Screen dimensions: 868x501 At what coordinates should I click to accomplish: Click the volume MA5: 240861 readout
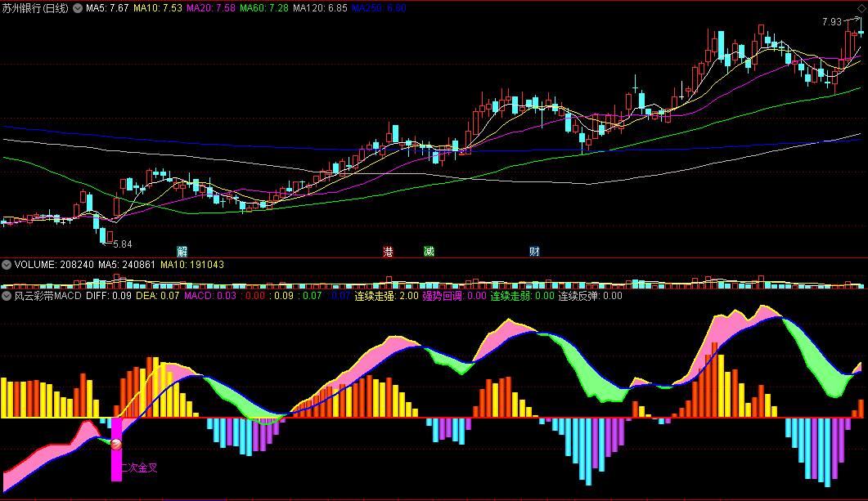coord(127,265)
